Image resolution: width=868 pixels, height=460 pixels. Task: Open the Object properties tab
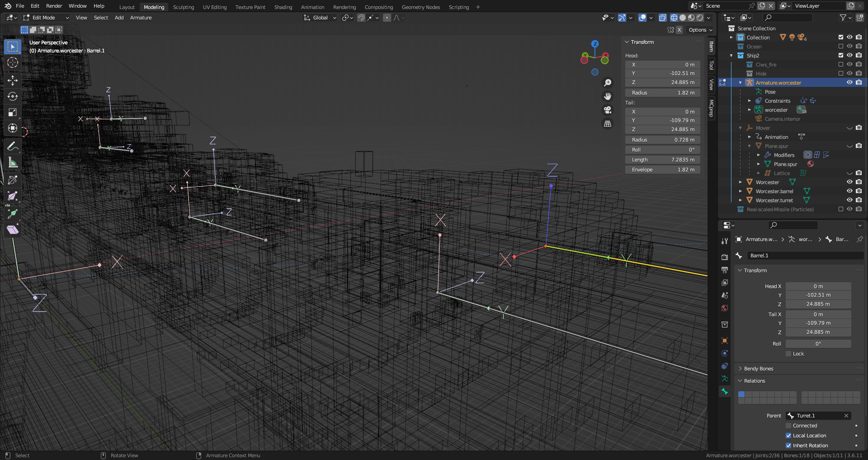[725, 341]
